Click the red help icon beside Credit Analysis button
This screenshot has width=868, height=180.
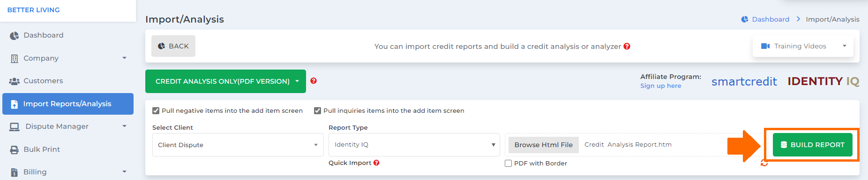pos(314,81)
